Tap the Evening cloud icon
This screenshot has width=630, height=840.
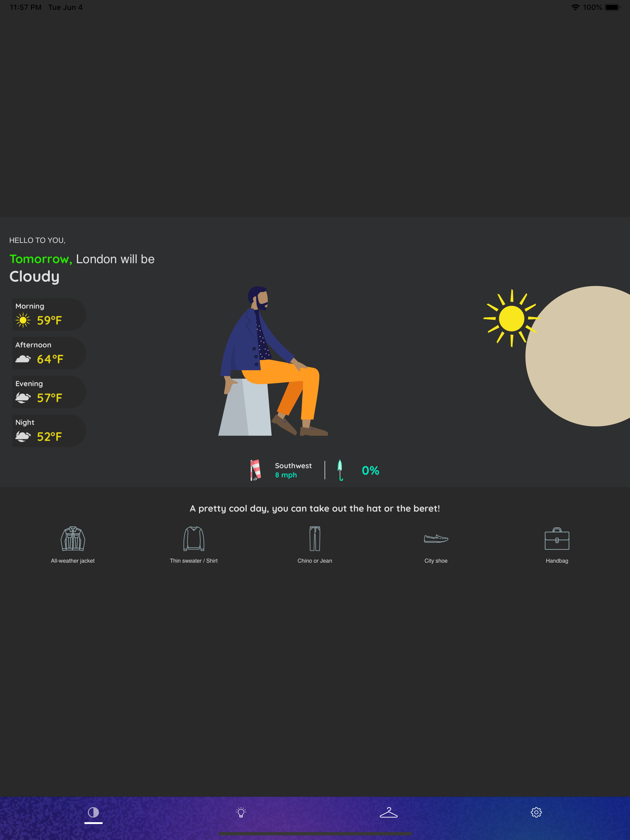[23, 398]
